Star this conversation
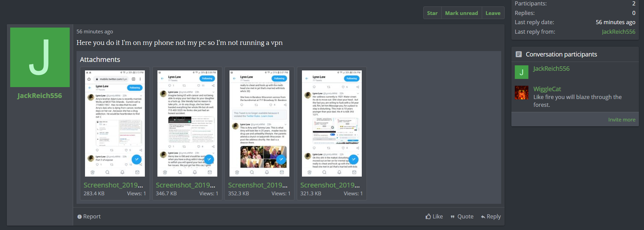Viewport: 644px width, 230px height. [x=432, y=13]
